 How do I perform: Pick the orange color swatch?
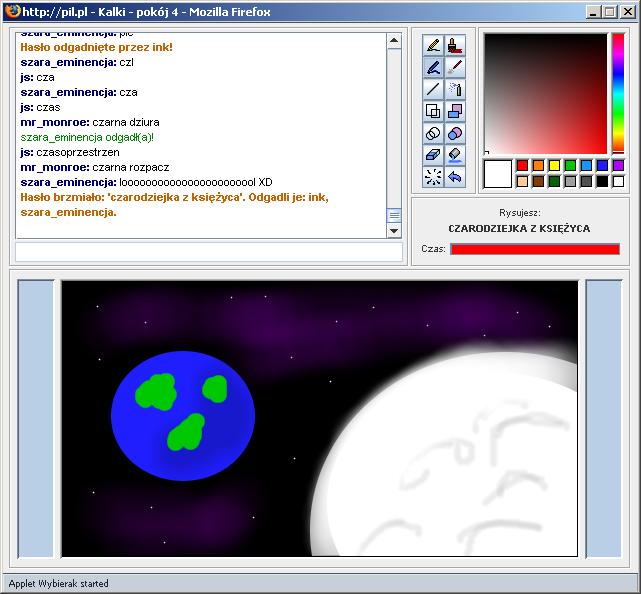(538, 165)
